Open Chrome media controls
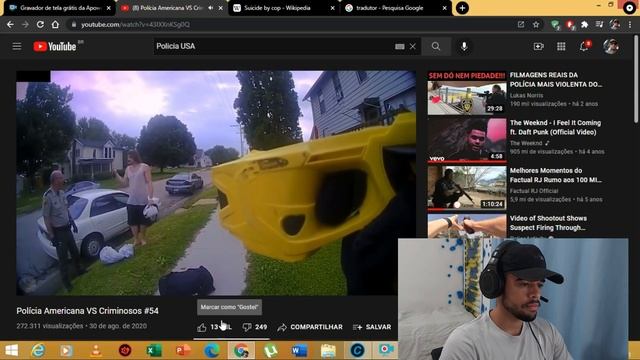This screenshot has height=360, width=640. [x=599, y=24]
